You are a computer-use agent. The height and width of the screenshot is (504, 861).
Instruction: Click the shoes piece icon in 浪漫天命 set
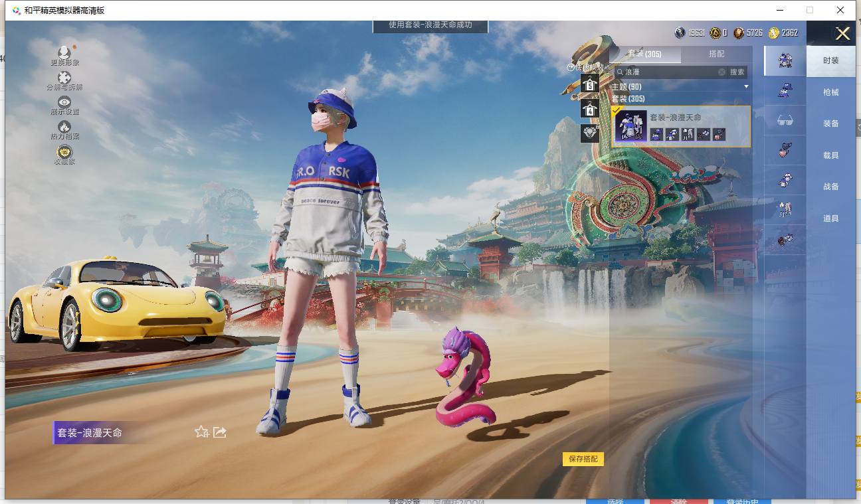704,134
